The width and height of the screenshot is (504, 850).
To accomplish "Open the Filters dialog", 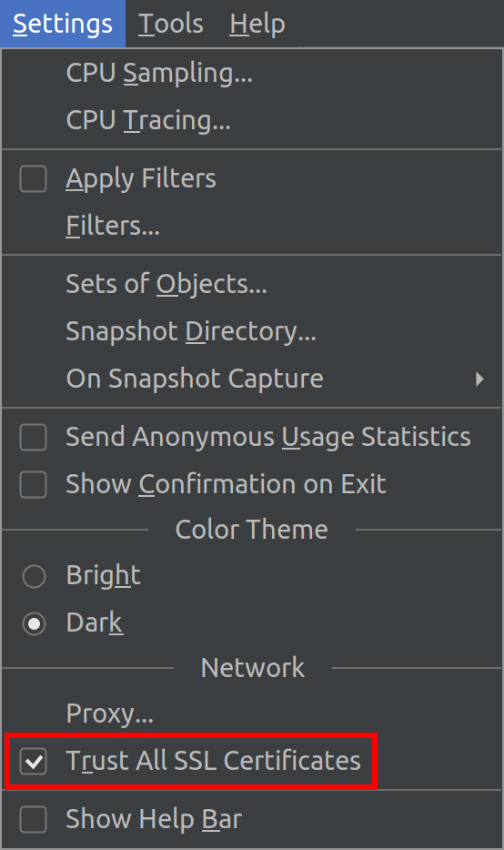I will (251, 226).
